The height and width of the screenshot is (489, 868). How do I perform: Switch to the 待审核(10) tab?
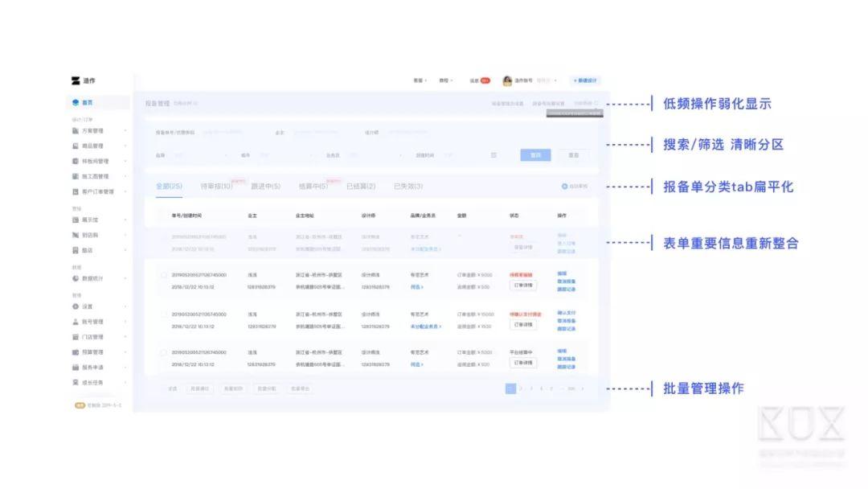click(216, 186)
